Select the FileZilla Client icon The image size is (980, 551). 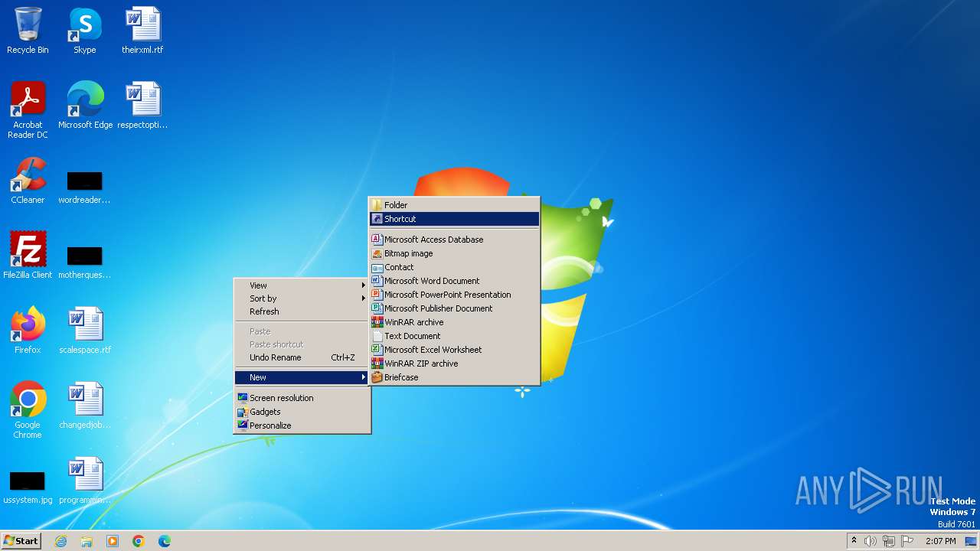(28, 256)
